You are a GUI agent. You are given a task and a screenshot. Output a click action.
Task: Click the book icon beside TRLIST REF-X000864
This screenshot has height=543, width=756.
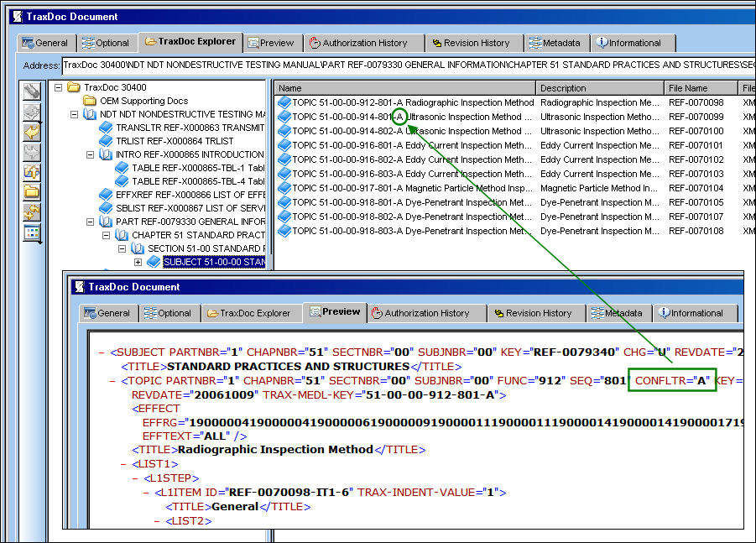point(106,141)
